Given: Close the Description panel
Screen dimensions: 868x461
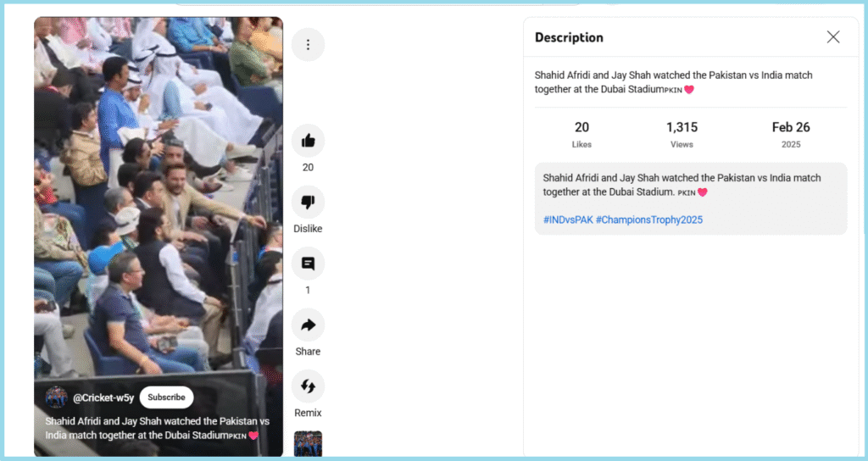Looking at the screenshot, I should point(833,37).
